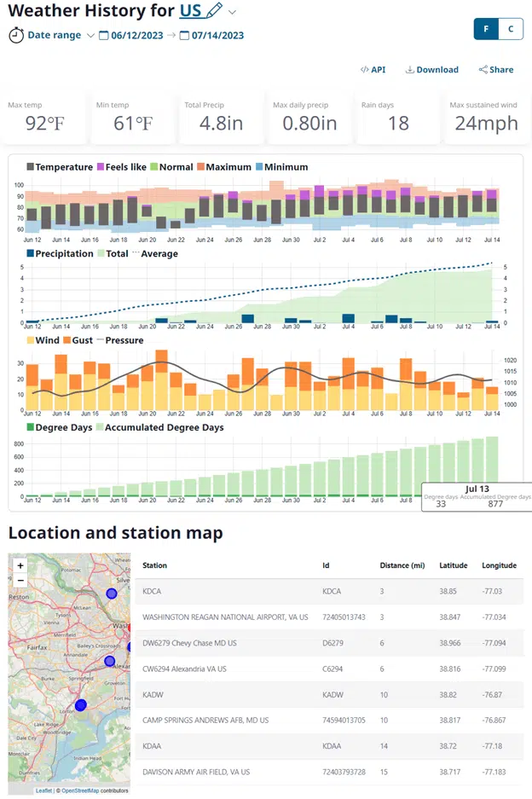Download the weather history data
This screenshot has width=532, height=799.
(431, 70)
